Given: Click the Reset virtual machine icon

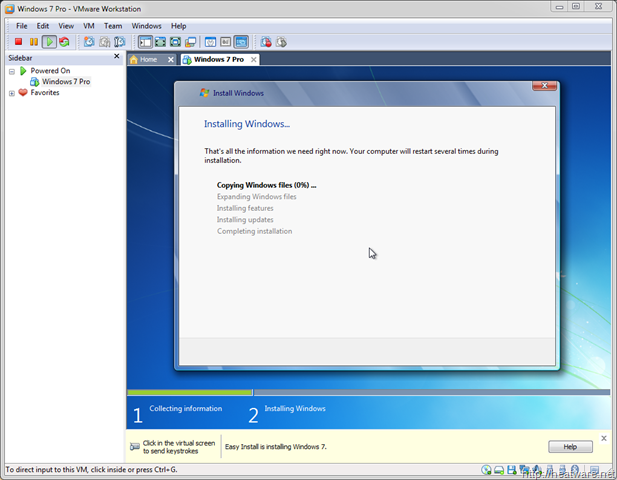Looking at the screenshot, I should coord(65,42).
